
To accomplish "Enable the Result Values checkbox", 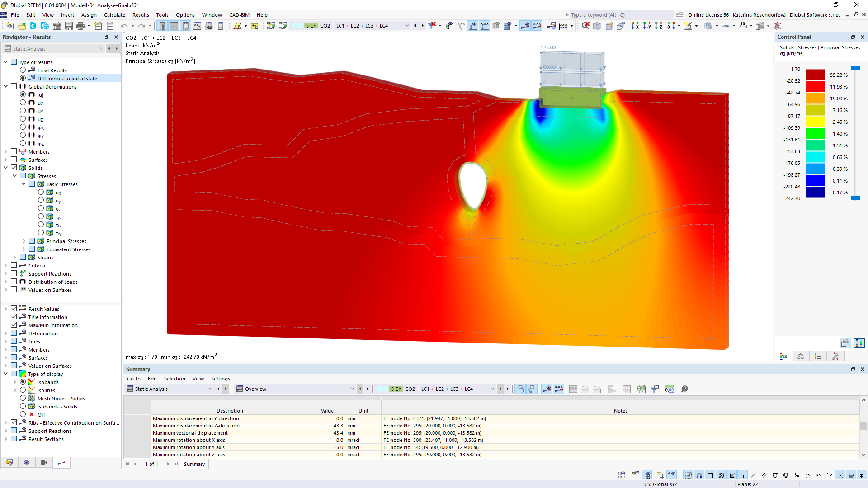I will 14,309.
